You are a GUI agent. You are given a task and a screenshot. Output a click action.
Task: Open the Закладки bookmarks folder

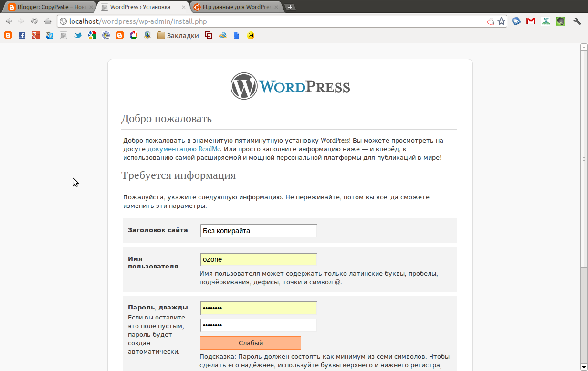point(178,35)
